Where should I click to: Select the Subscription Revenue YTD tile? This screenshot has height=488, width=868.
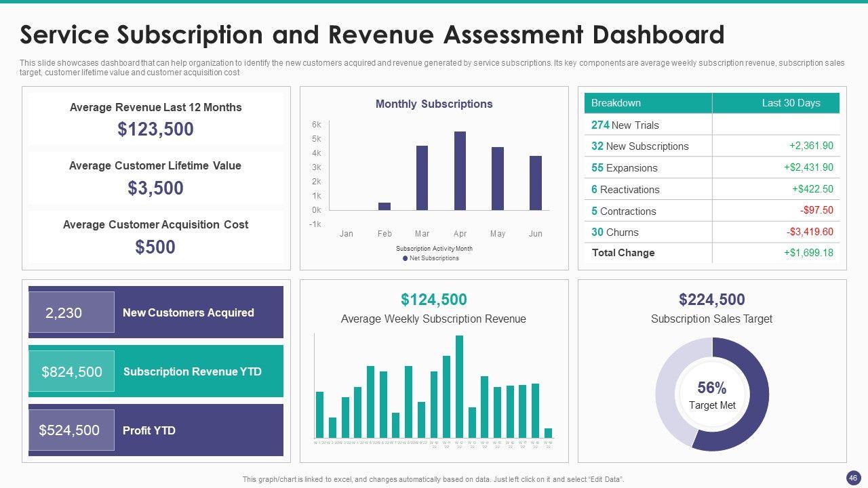pos(155,371)
